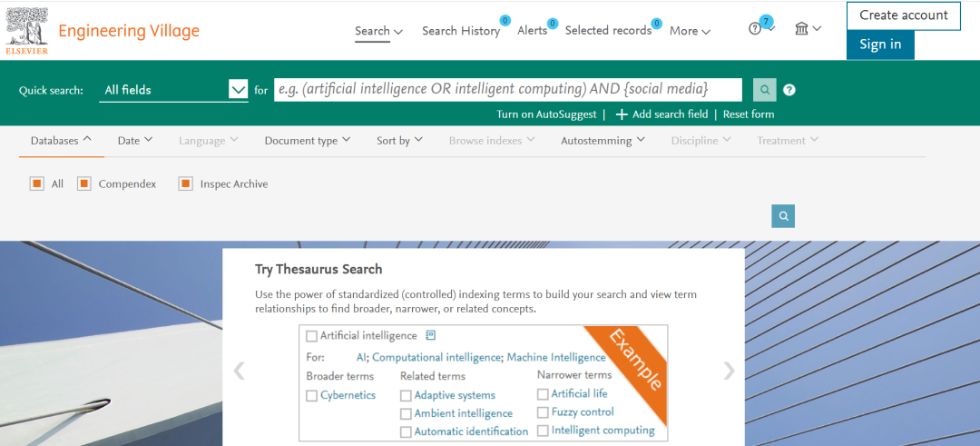
Task: Check the Artificial life checkbox
Action: pyautogui.click(x=543, y=394)
